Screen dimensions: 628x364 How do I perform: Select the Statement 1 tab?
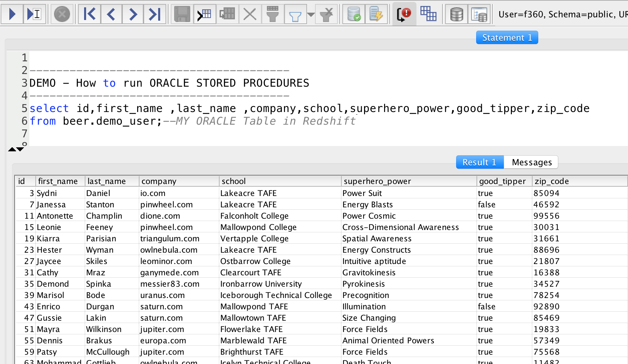click(507, 37)
